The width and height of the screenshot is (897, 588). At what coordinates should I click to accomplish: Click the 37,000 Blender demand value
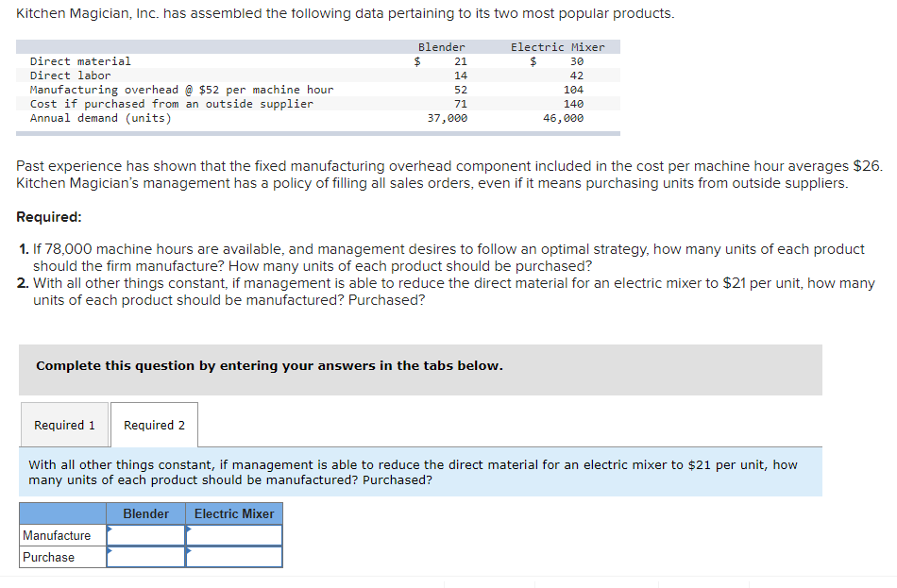(448, 118)
